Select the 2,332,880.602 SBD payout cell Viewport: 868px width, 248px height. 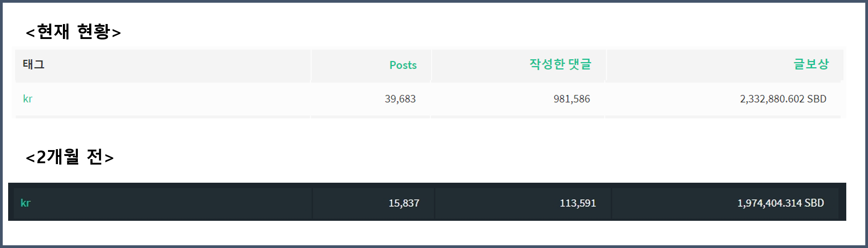(x=783, y=99)
